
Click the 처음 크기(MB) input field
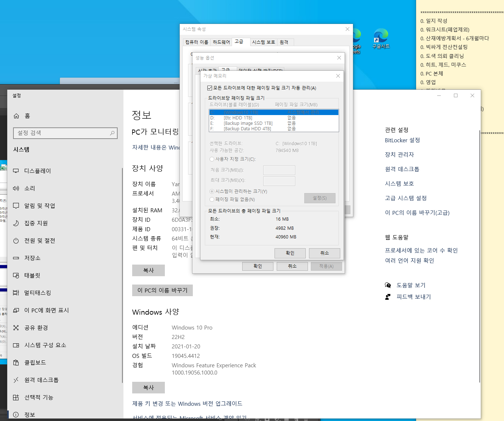[279, 170]
